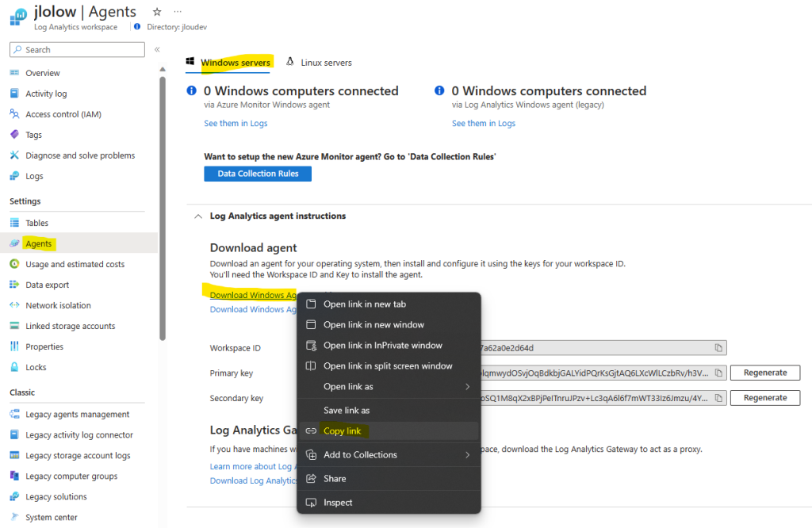Open the more options ellipsis in header
This screenshot has height=528, width=812.
pyautogui.click(x=178, y=11)
